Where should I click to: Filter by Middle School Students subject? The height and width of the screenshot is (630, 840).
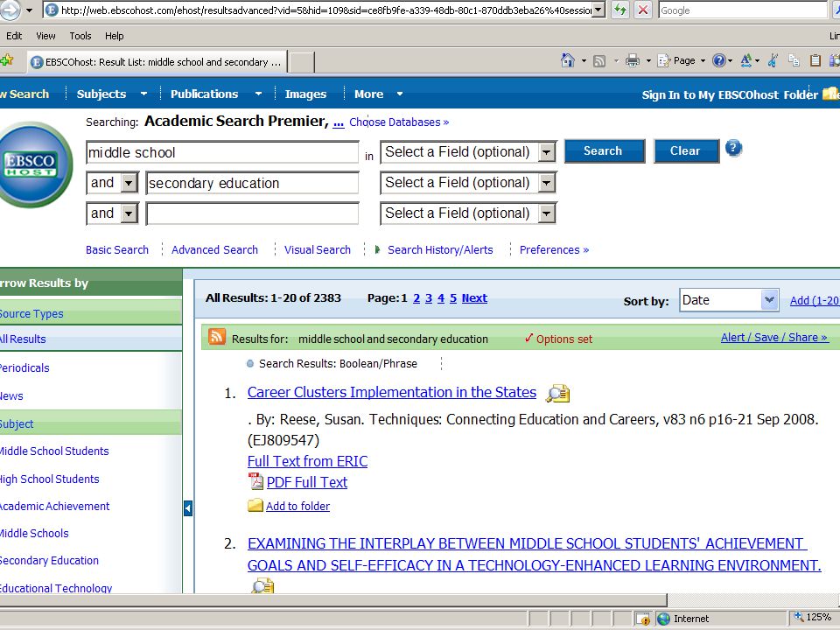(x=53, y=451)
